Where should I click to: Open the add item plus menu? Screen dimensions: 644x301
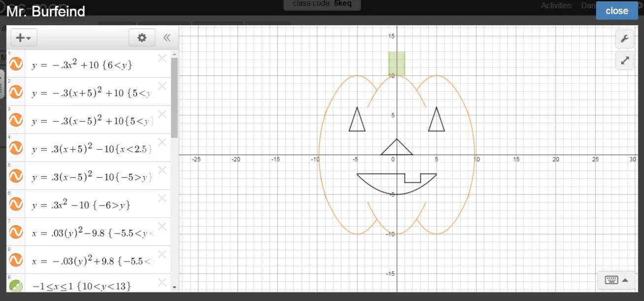(x=24, y=38)
